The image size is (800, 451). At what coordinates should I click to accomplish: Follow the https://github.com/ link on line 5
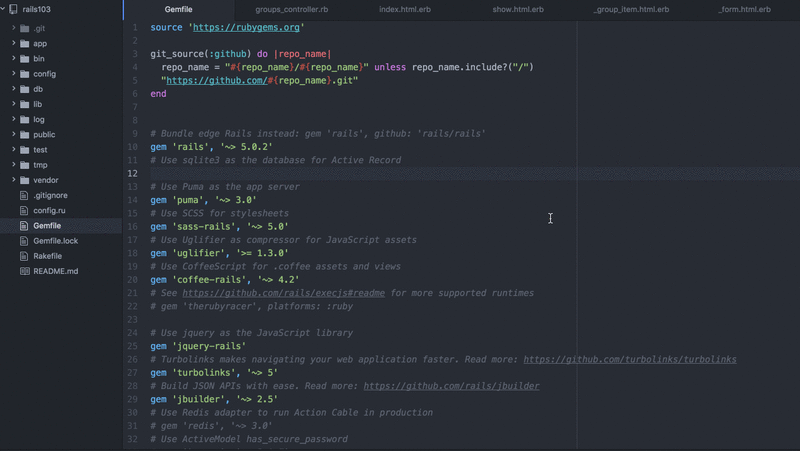coord(216,80)
